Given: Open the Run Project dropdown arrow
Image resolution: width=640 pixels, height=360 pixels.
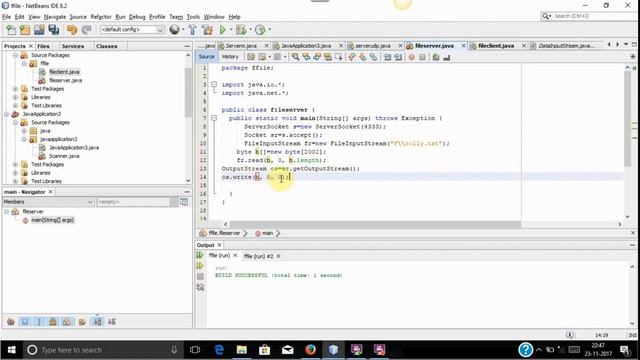Looking at the screenshot, I should tap(231, 30).
